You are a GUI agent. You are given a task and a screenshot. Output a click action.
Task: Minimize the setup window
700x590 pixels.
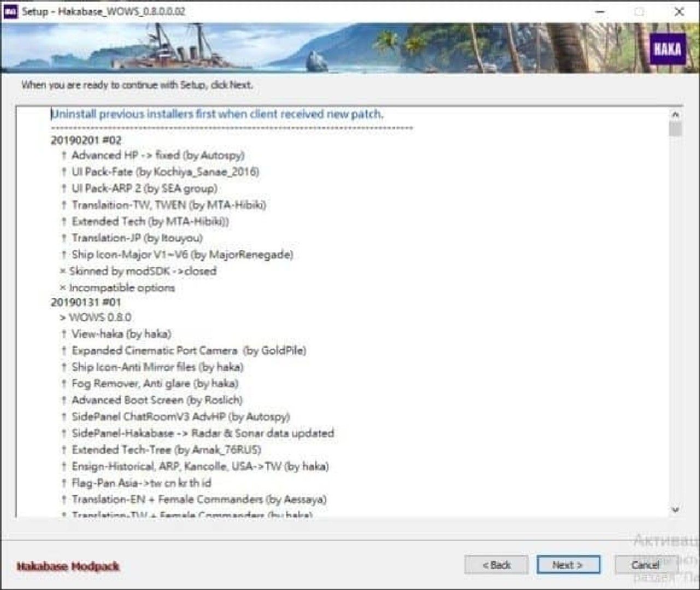click(599, 11)
